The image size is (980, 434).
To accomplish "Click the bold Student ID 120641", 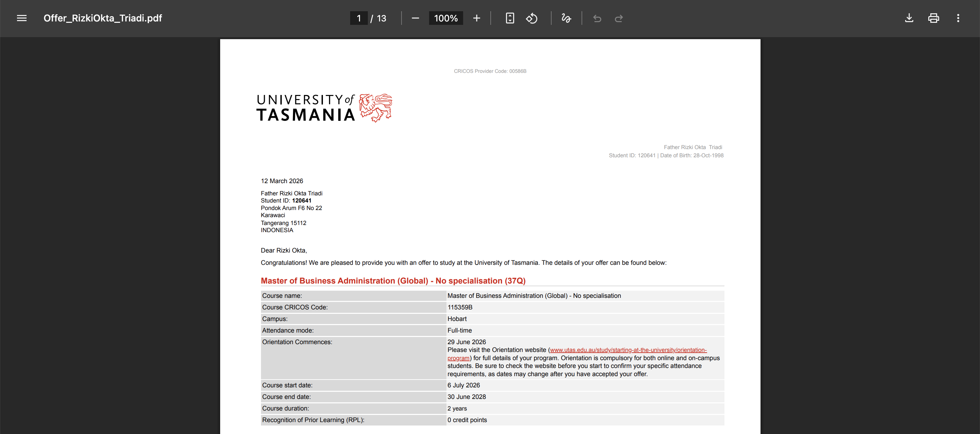I will point(302,200).
